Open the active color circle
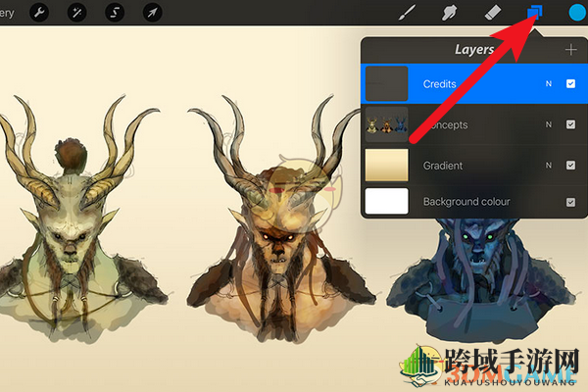The image size is (588, 392). tap(578, 13)
